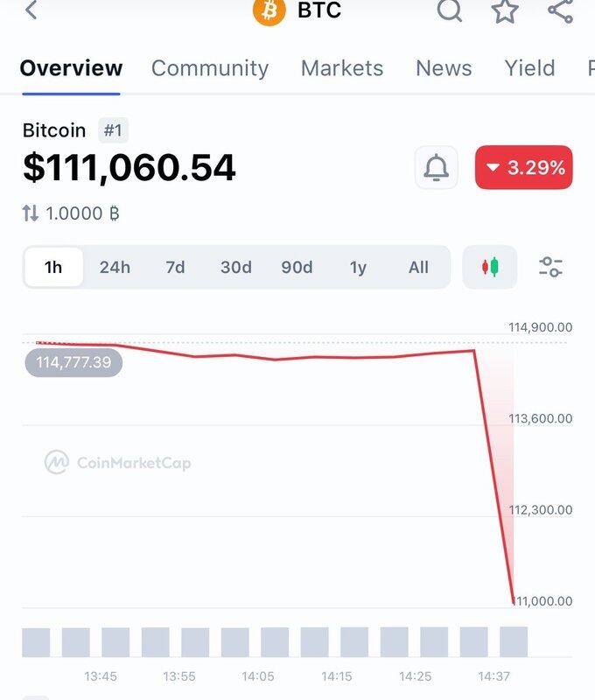Open the Markets tab
The image size is (595, 700).
click(342, 68)
